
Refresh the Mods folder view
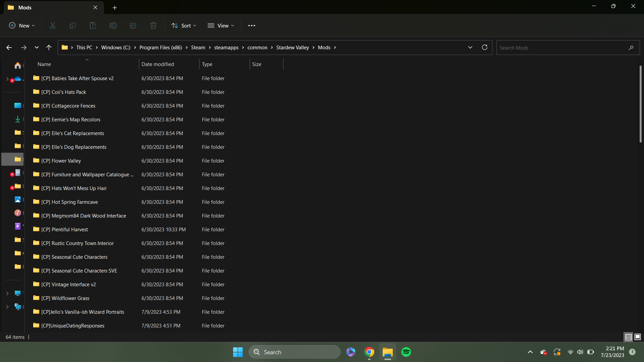[x=484, y=47]
